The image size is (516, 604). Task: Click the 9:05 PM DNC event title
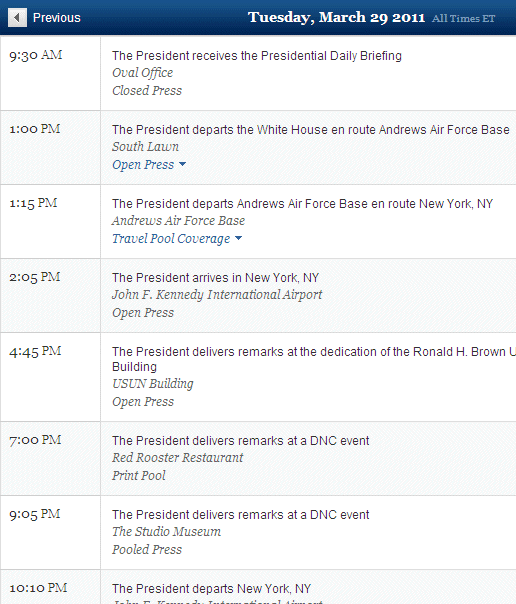[240, 515]
